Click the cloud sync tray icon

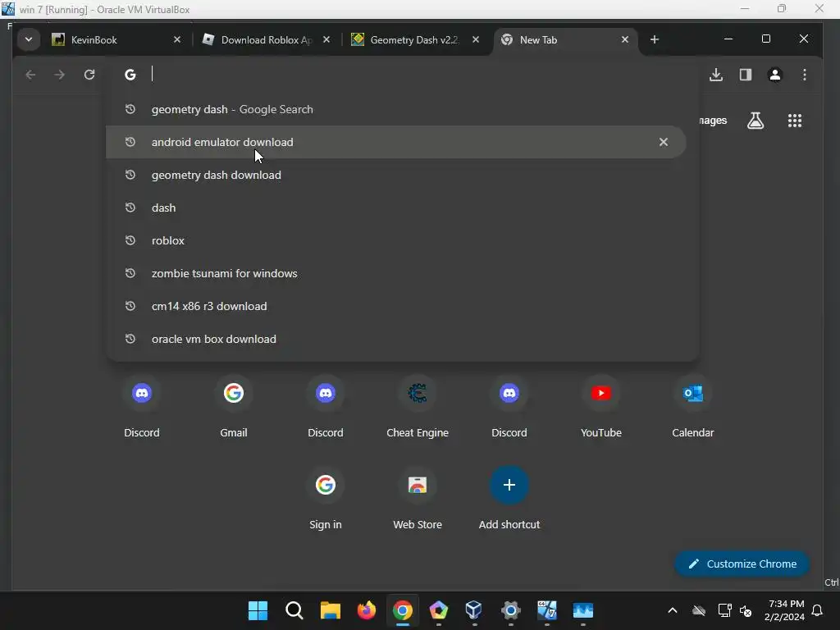(x=699, y=610)
